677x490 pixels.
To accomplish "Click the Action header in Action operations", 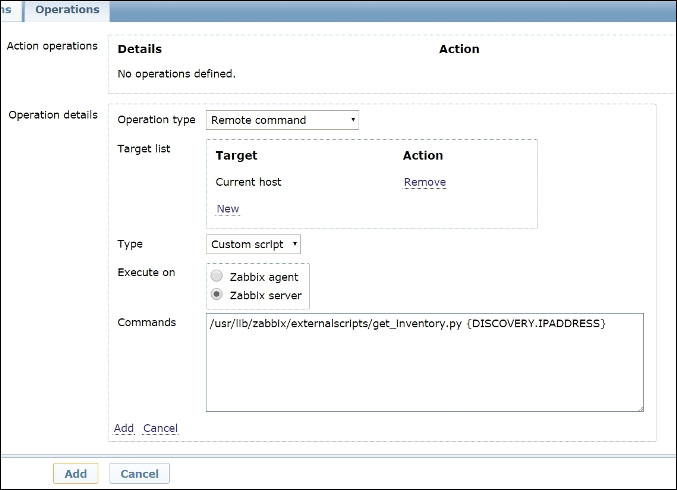I will point(459,49).
